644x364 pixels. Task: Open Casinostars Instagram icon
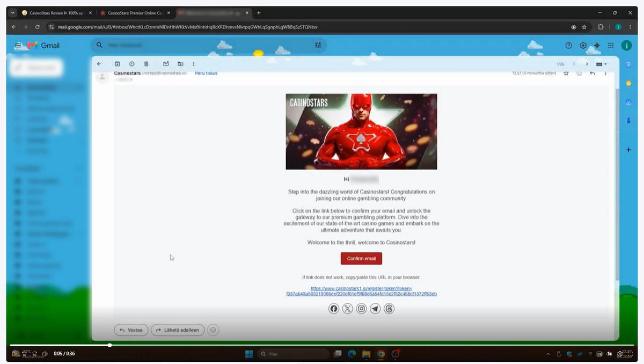[x=362, y=309]
